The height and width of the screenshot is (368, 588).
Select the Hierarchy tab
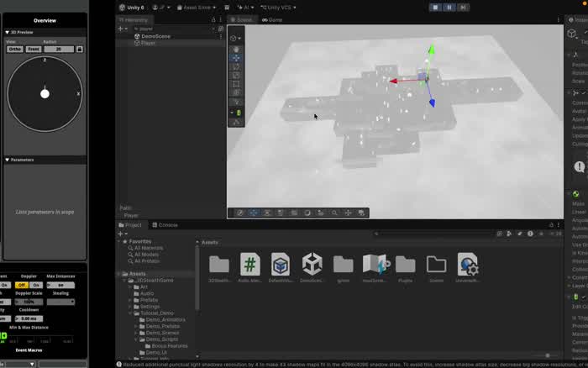click(x=134, y=19)
